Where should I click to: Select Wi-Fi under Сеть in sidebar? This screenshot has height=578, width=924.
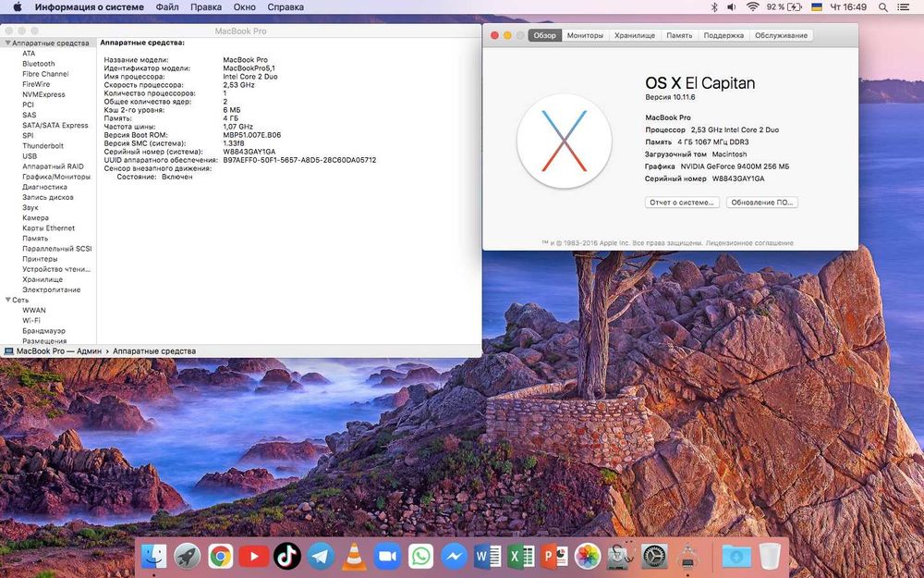(x=31, y=320)
